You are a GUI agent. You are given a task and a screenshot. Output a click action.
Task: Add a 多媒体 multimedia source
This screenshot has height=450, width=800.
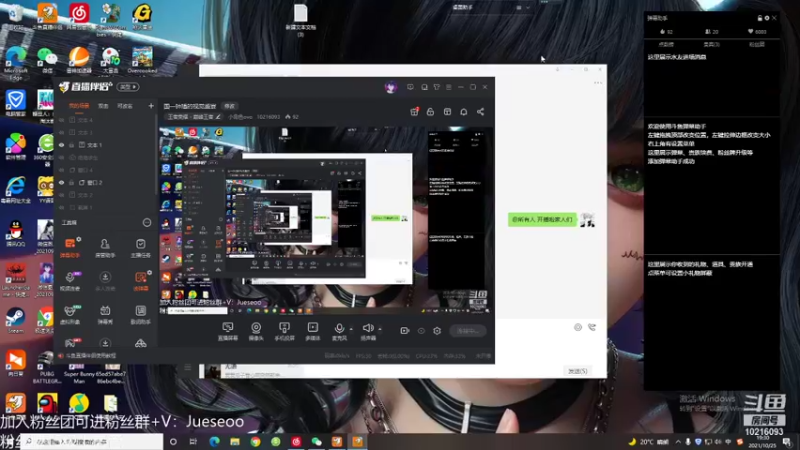(x=313, y=331)
